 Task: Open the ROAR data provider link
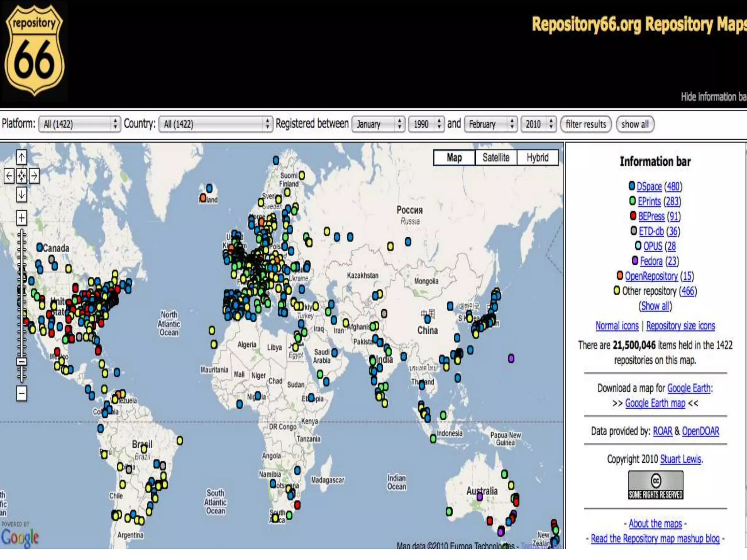[662, 431]
